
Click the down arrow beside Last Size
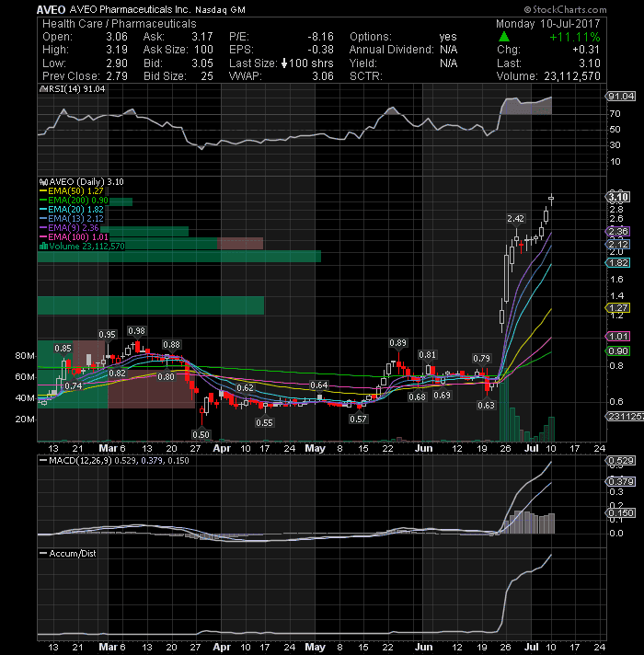click(284, 63)
